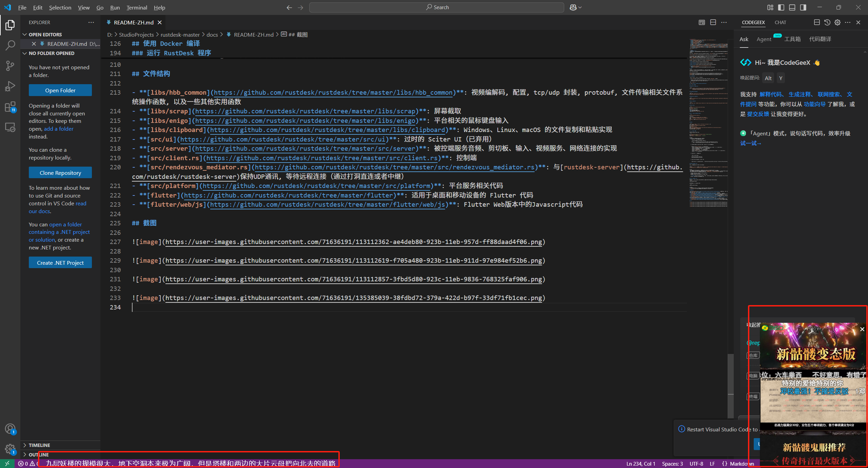Click the '## 截图' breadcrumb symbol
868x468 pixels.
[x=294, y=35]
